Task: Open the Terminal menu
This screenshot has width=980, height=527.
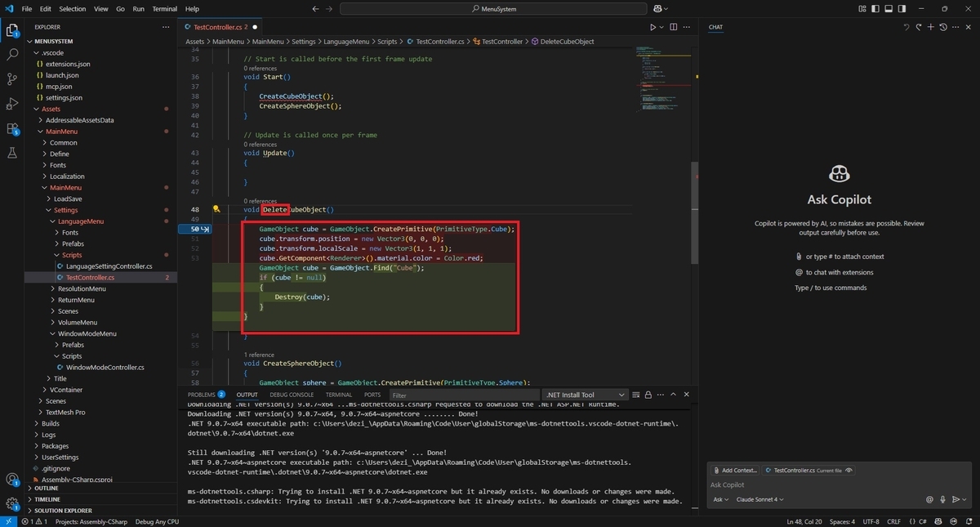Action: [164, 9]
